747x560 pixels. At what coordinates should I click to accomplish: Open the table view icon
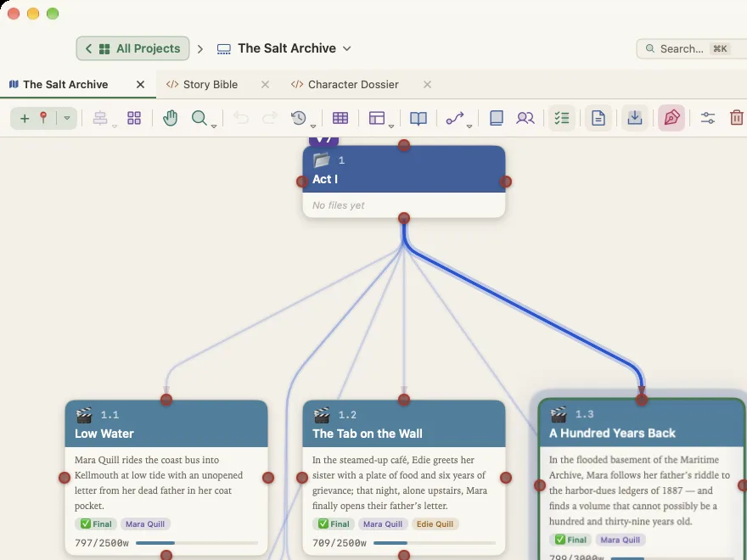point(340,118)
